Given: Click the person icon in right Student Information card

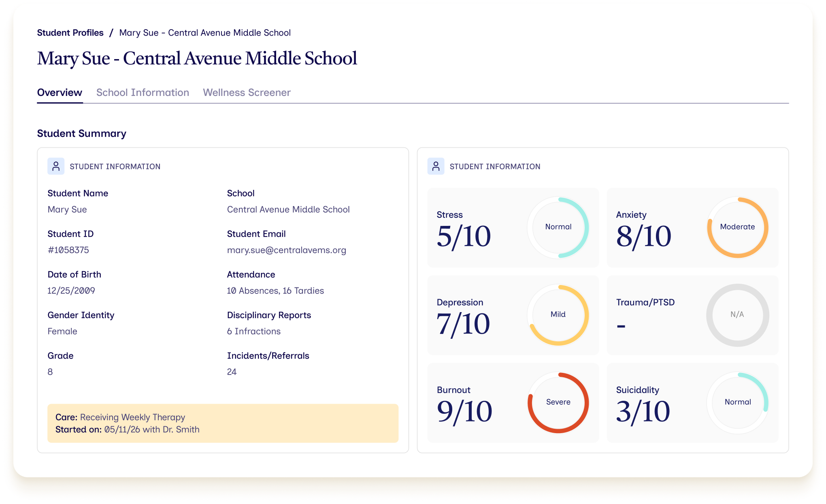Looking at the screenshot, I should (x=436, y=166).
